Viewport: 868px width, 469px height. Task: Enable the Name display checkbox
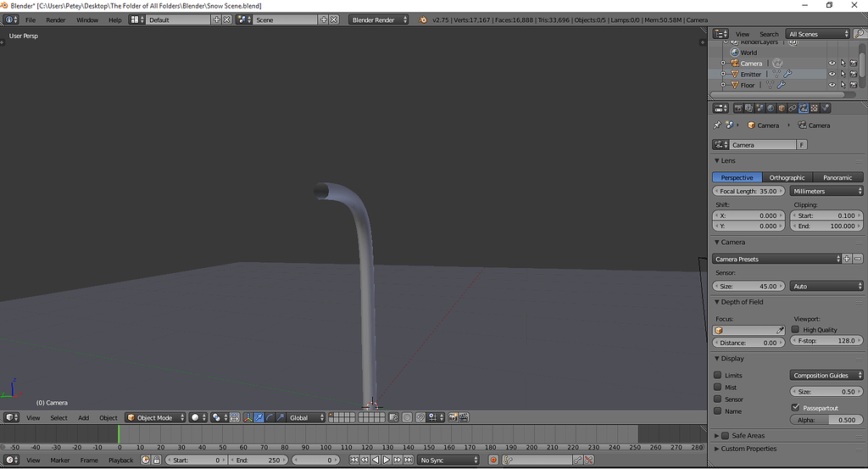717,410
